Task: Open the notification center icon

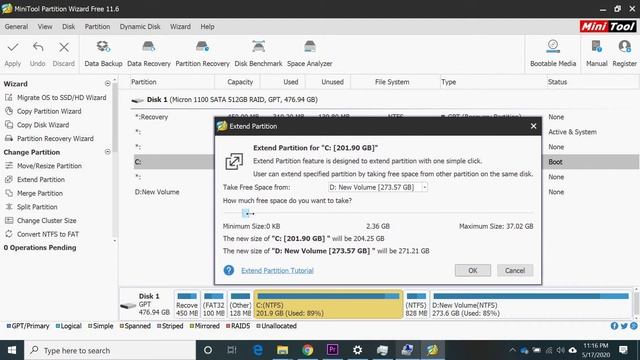Action: click(624, 350)
